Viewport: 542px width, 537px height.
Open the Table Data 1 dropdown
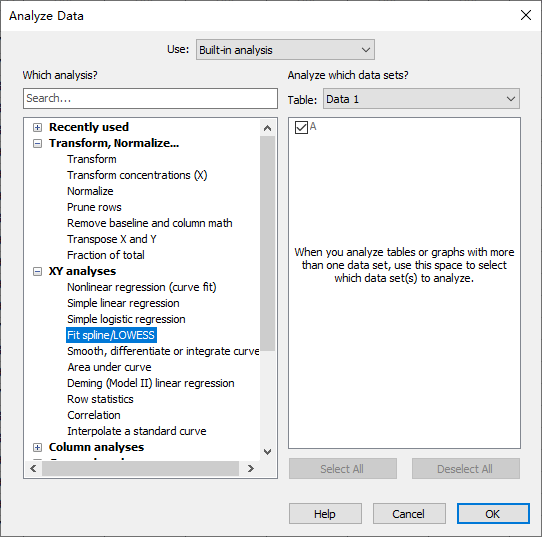(x=421, y=99)
